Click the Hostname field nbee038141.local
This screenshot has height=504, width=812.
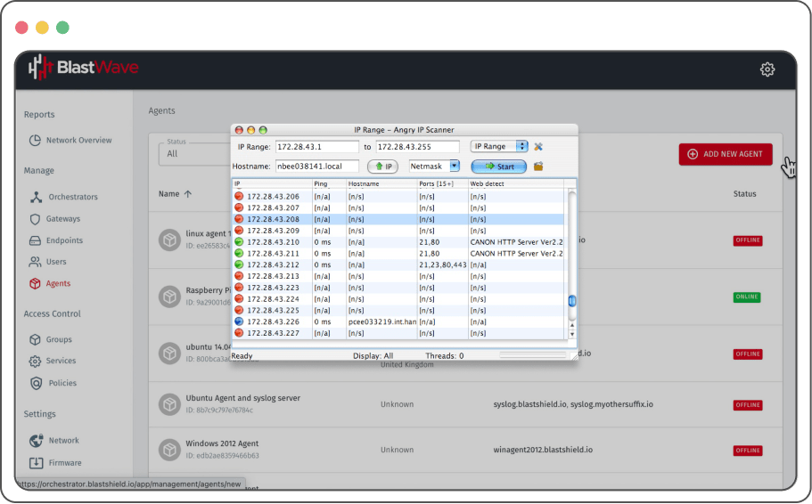click(316, 167)
